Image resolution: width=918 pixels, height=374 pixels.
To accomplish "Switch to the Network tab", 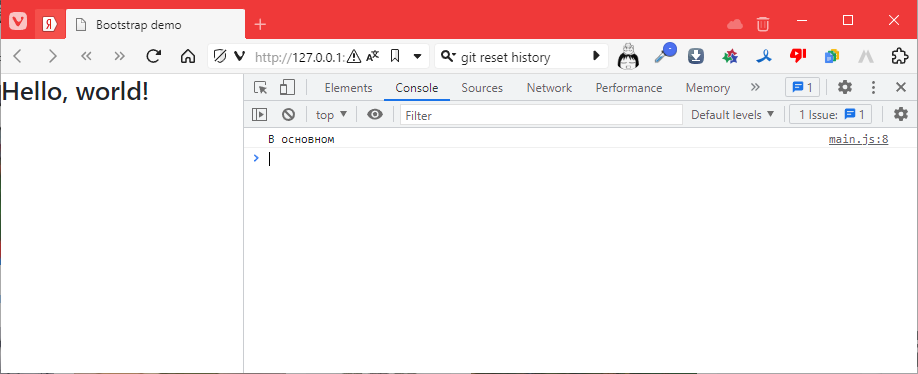I will [x=549, y=88].
